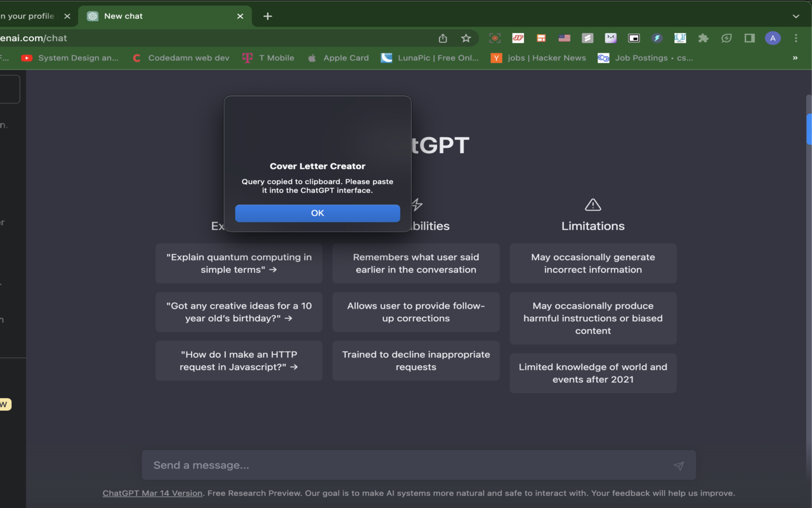Open the T Mobile bookmark

tap(268, 58)
